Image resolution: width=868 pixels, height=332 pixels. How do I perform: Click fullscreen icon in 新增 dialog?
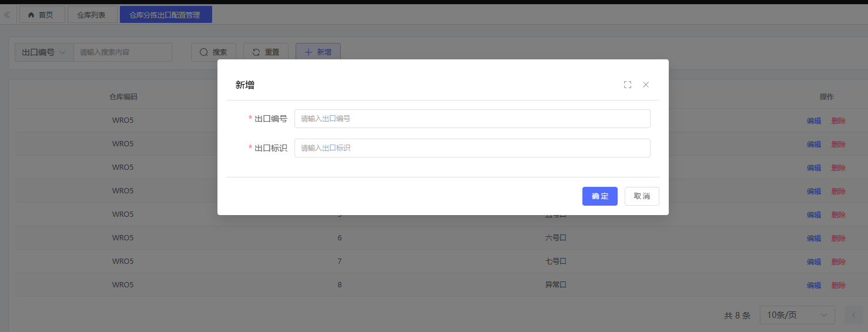pos(627,85)
